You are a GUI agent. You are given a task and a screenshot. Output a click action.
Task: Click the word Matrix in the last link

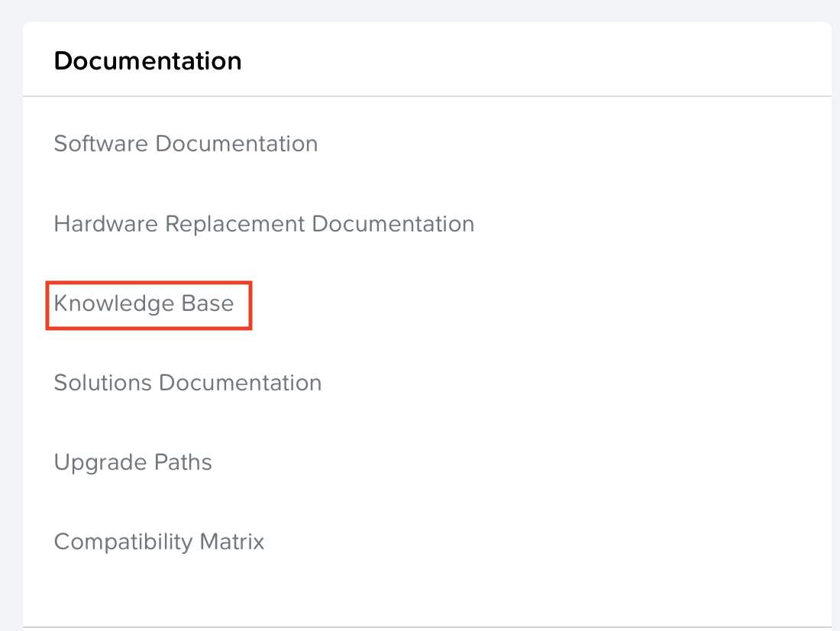click(x=232, y=542)
